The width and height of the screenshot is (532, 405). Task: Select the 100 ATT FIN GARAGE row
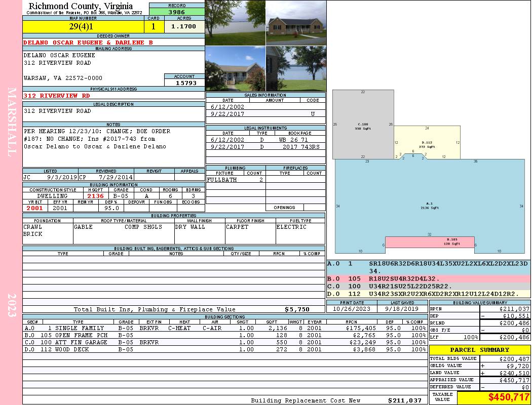tap(224, 342)
